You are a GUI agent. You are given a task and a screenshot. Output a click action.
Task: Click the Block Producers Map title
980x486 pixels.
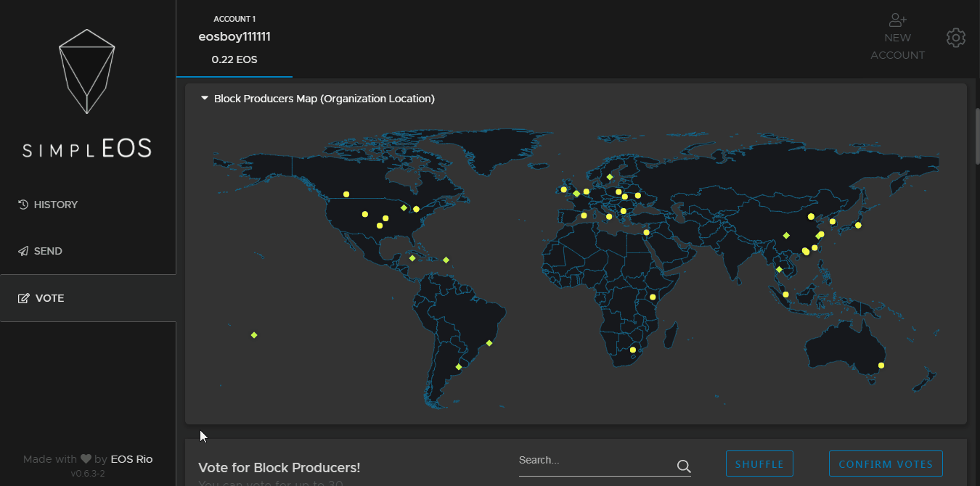coord(324,99)
